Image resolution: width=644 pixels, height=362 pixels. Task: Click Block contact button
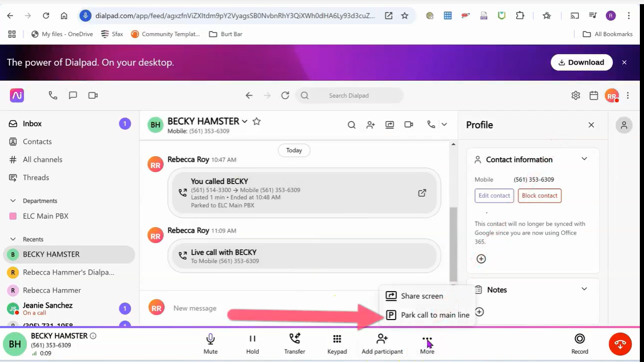(x=539, y=195)
